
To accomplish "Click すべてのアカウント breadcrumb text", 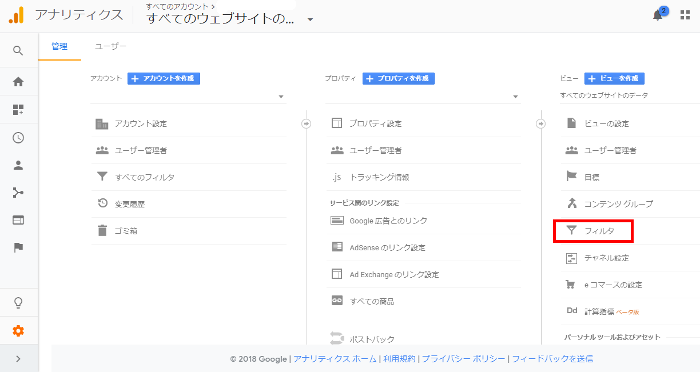I will (x=177, y=6).
